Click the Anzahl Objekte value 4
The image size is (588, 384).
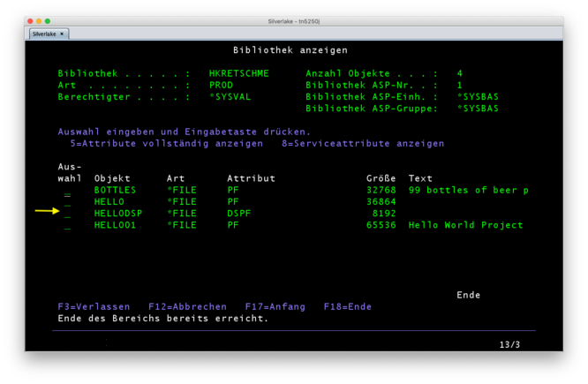tap(460, 73)
